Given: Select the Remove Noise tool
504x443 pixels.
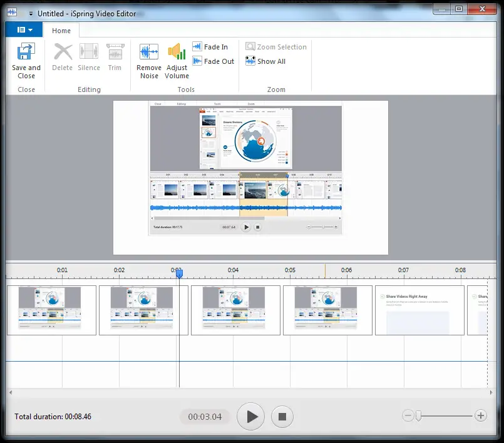Looking at the screenshot, I should click(x=149, y=53).
